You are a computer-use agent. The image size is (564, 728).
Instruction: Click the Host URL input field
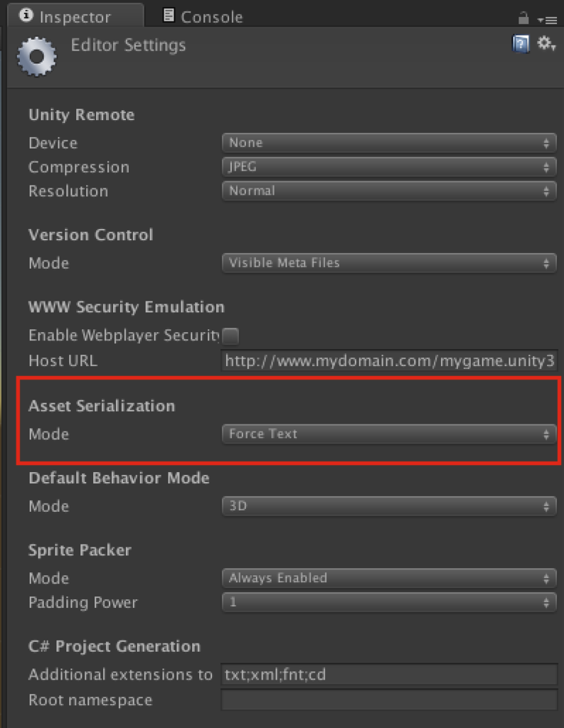[x=389, y=360]
